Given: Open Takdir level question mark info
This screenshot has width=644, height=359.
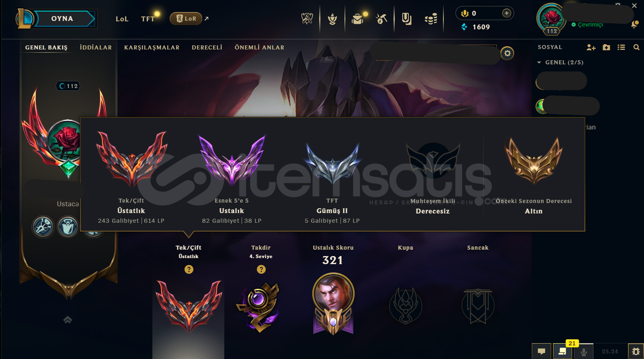Looking at the screenshot, I should [261, 269].
